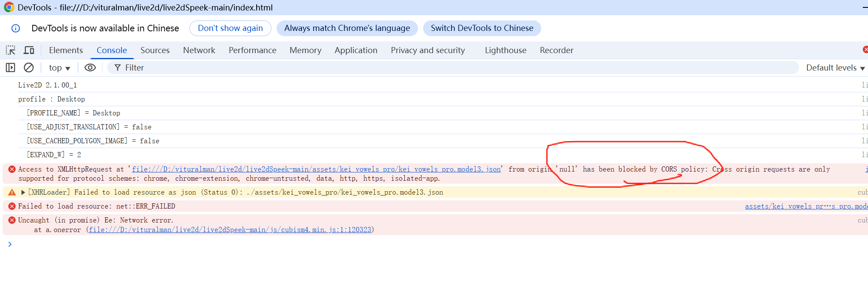Select the Lighthouse tab
The width and height of the screenshot is (868, 307).
tap(505, 50)
